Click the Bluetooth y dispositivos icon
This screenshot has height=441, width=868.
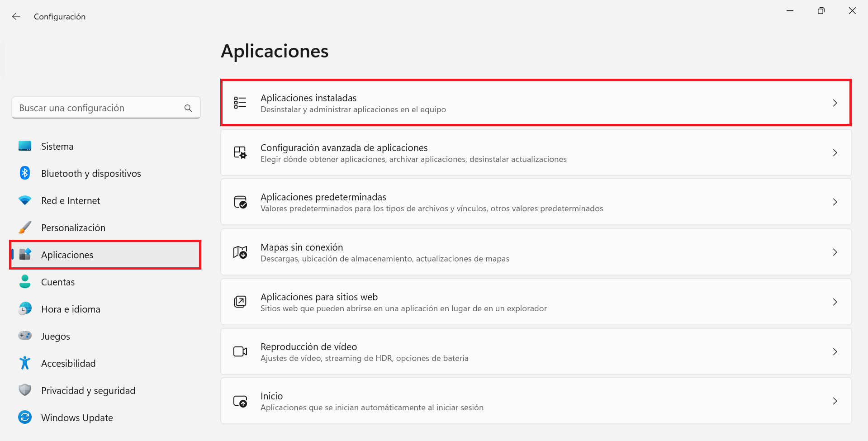tap(25, 173)
